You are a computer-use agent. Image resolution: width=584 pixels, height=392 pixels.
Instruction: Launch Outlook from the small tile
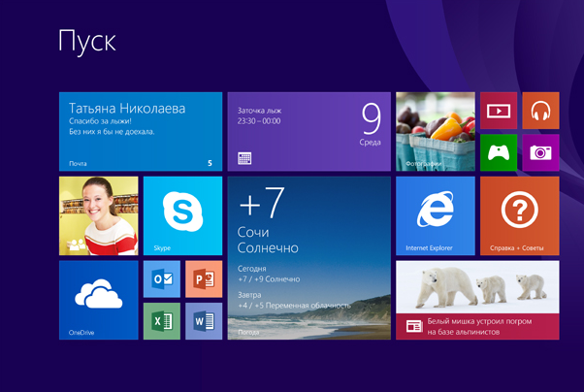(162, 279)
